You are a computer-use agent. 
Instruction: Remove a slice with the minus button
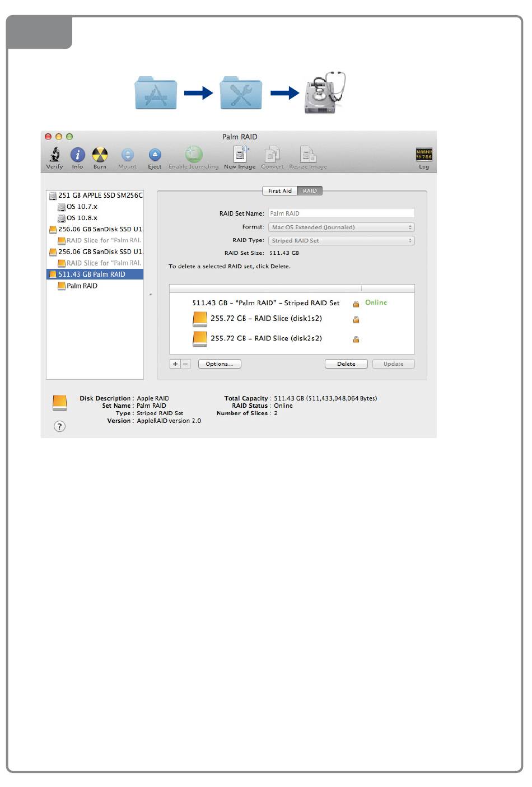tap(186, 364)
